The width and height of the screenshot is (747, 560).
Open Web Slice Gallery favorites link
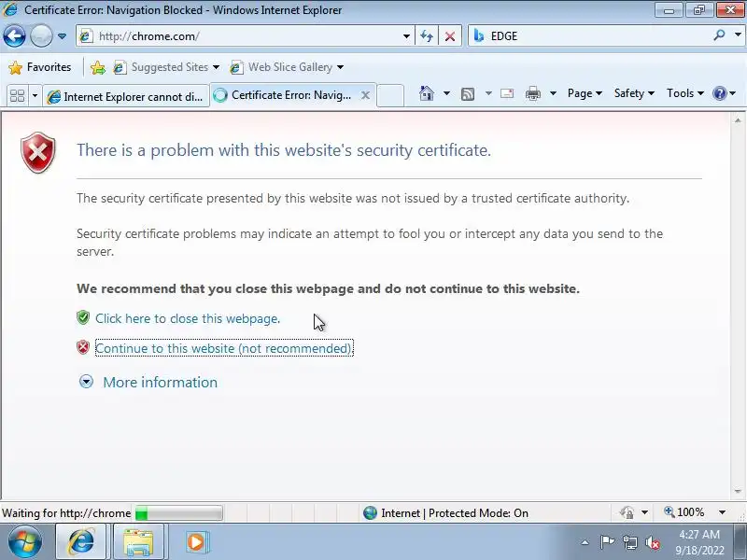click(x=286, y=67)
